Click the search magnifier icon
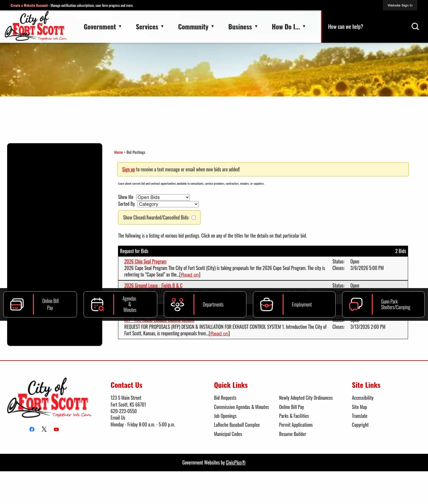 click(415, 27)
